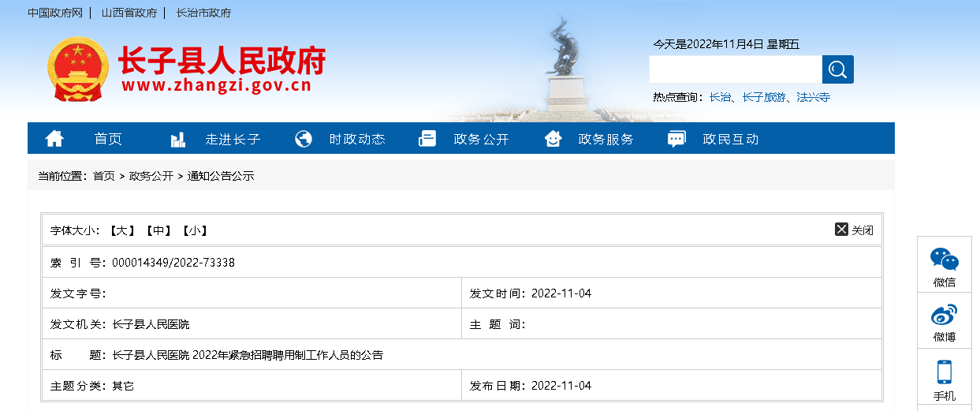
Task: Click 首页 in the breadcrumb path
Action: pos(104,176)
